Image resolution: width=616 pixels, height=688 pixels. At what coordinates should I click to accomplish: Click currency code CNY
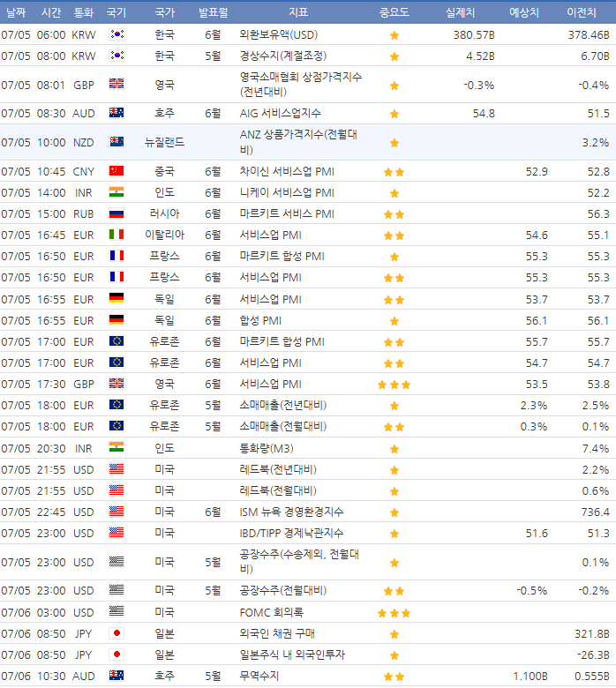tap(84, 172)
